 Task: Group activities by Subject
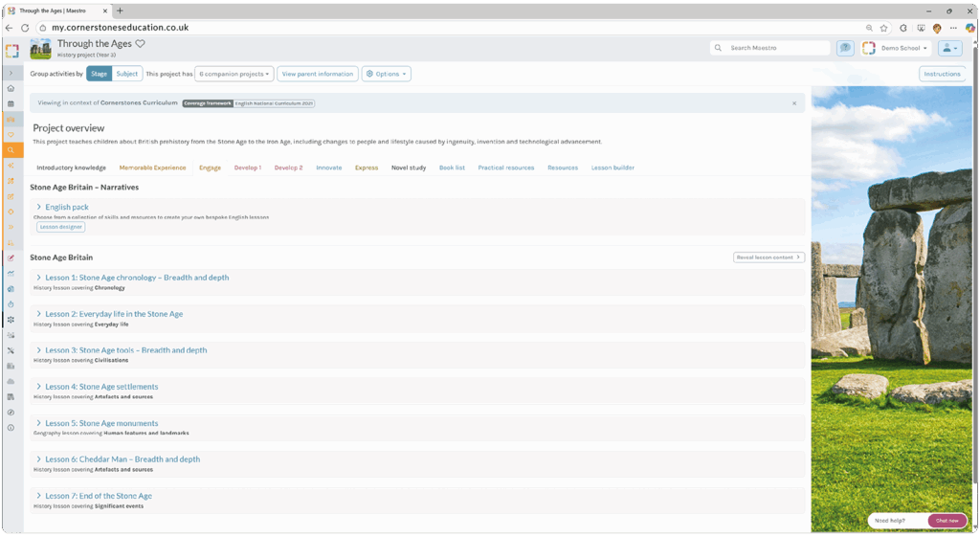127,74
